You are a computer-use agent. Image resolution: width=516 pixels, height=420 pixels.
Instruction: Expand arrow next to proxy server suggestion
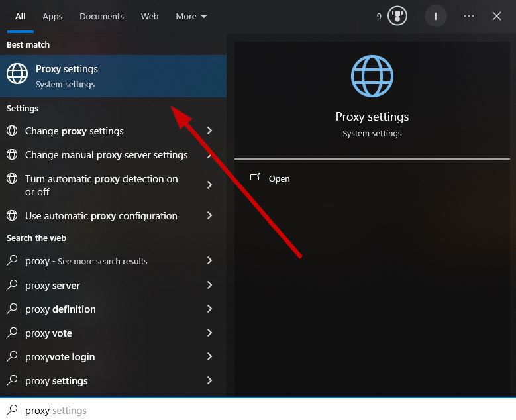click(x=209, y=285)
